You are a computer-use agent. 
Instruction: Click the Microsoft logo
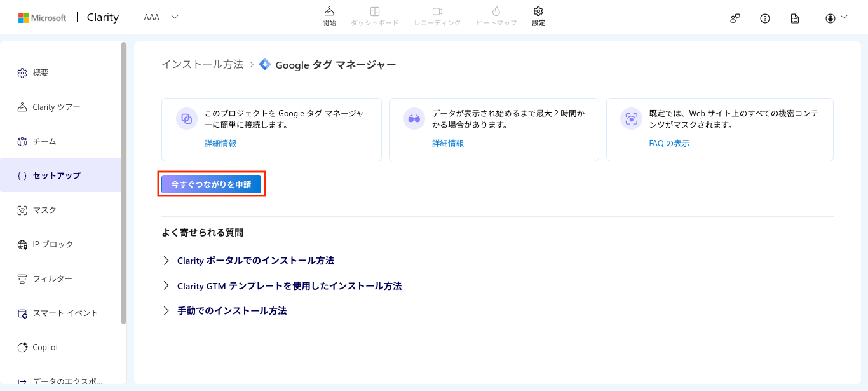pos(42,18)
